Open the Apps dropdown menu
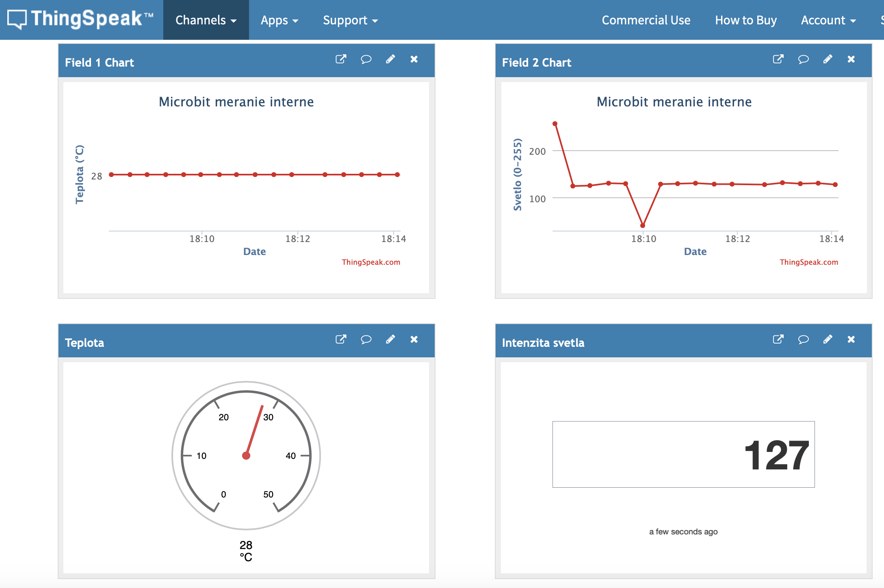This screenshot has height=588, width=884. click(x=279, y=20)
